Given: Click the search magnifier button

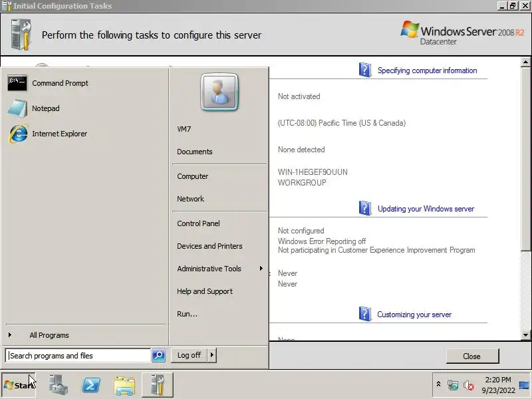Looking at the screenshot, I should 158,355.
